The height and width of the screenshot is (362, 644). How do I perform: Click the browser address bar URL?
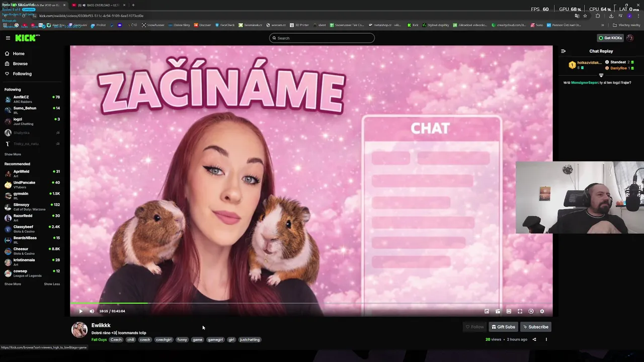(x=91, y=16)
